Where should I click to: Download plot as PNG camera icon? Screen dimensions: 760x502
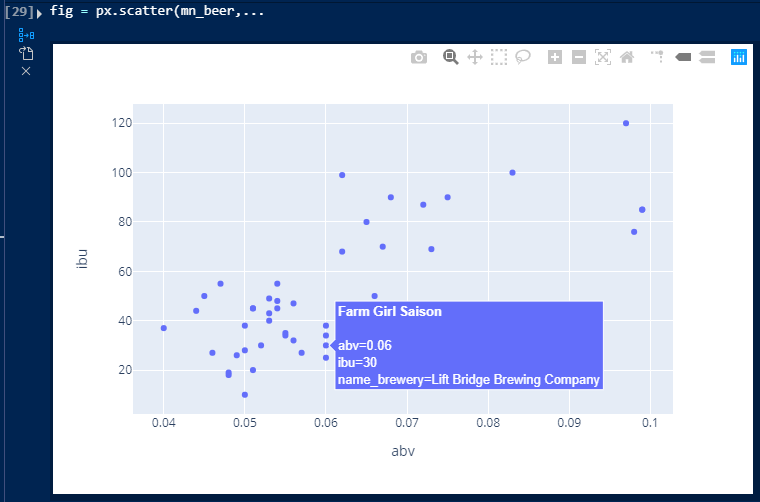(x=419, y=58)
